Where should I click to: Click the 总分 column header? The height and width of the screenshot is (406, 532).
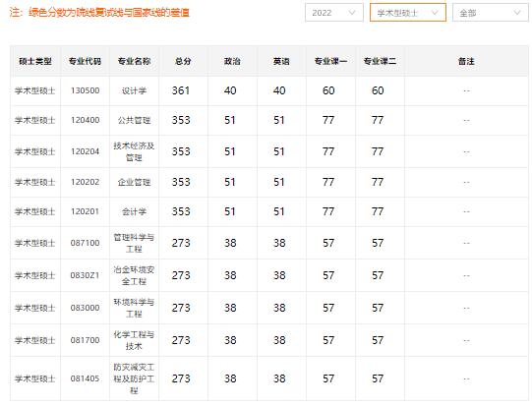183,61
